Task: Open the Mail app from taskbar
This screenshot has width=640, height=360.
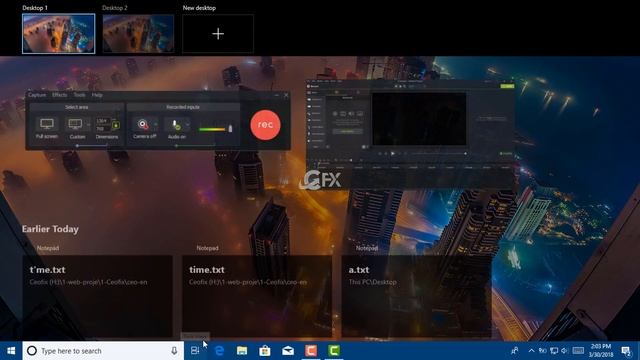Action: [288, 351]
